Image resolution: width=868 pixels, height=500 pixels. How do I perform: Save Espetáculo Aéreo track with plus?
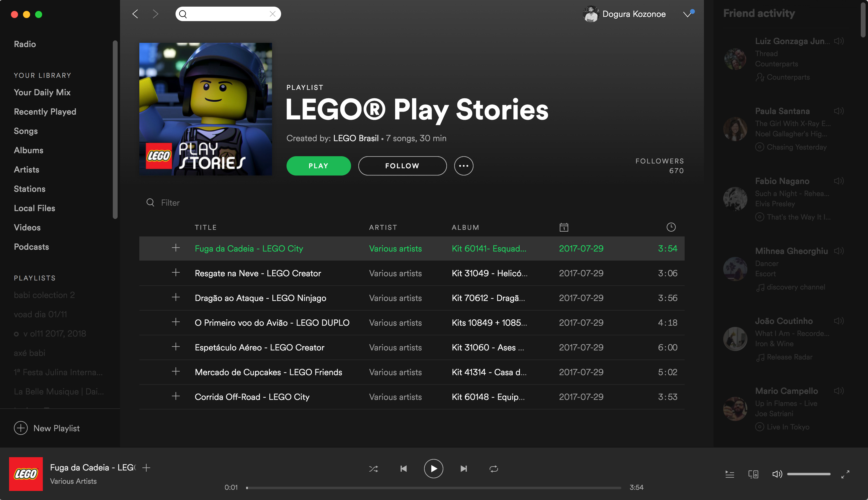[176, 347]
